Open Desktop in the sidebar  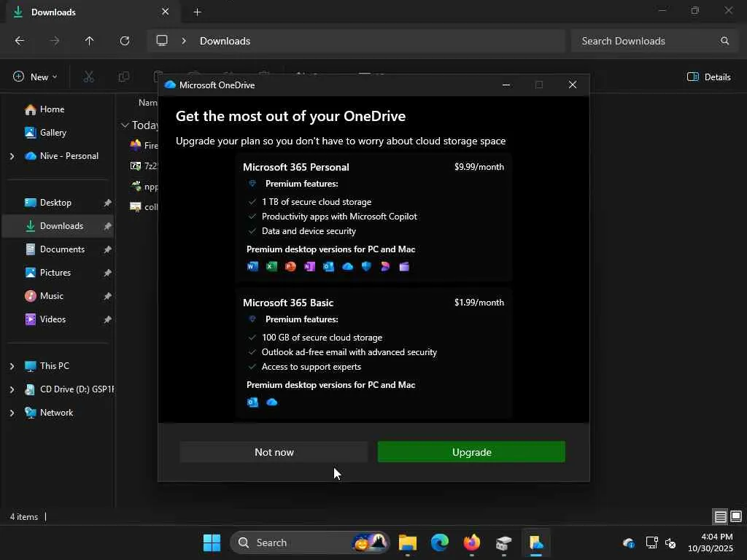coord(55,203)
